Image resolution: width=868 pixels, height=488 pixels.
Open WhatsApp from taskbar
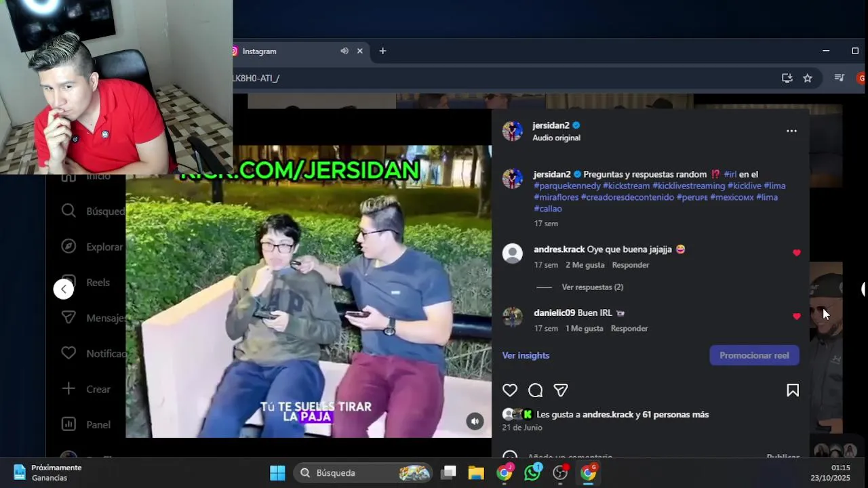(x=532, y=473)
